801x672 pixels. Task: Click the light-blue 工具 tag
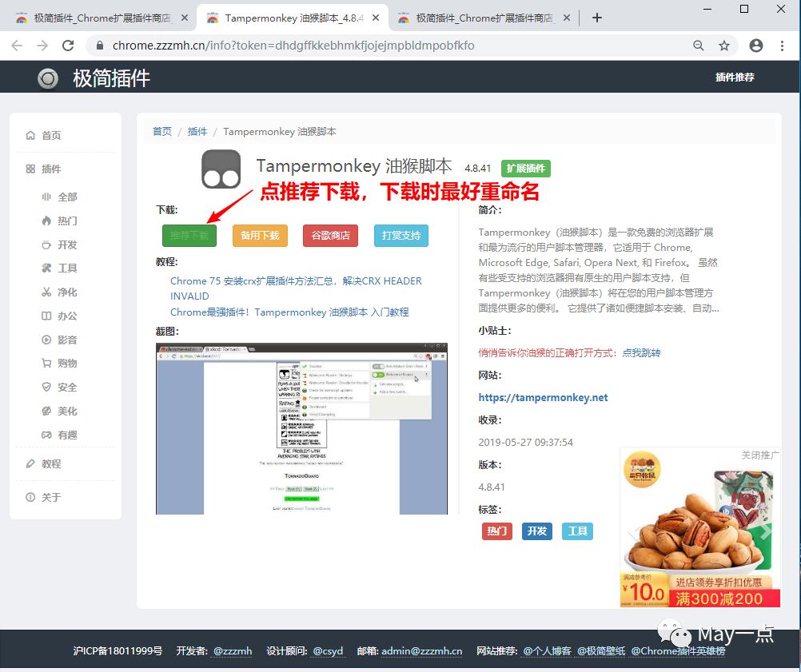click(578, 531)
